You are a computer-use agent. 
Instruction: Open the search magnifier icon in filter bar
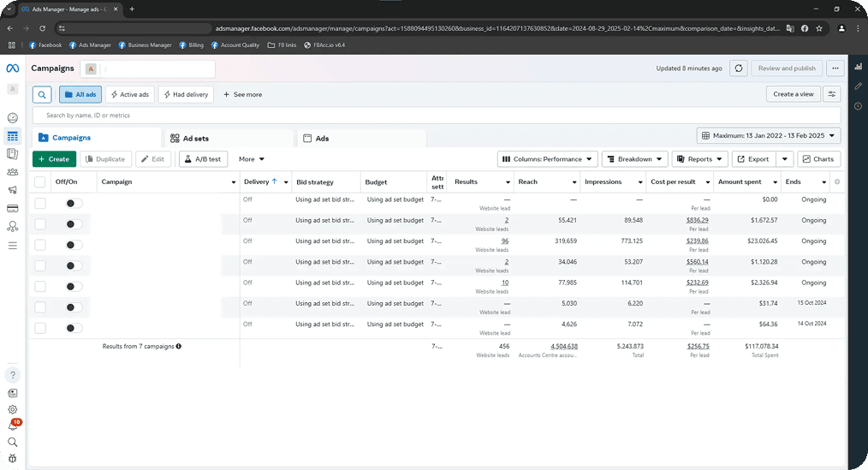(x=42, y=94)
